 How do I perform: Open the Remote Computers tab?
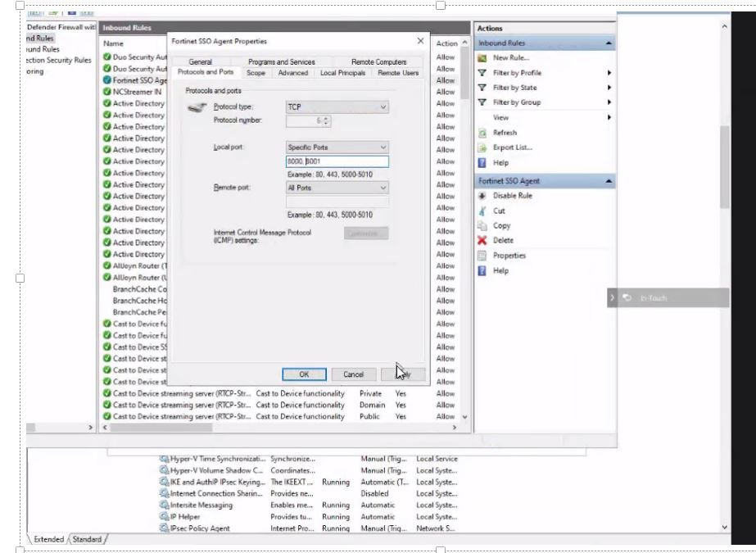click(378, 61)
